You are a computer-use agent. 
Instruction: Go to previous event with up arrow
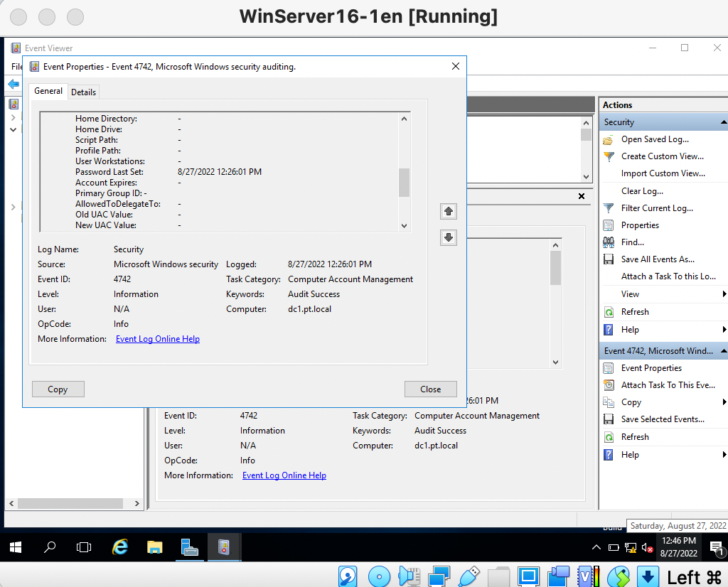pyautogui.click(x=449, y=212)
